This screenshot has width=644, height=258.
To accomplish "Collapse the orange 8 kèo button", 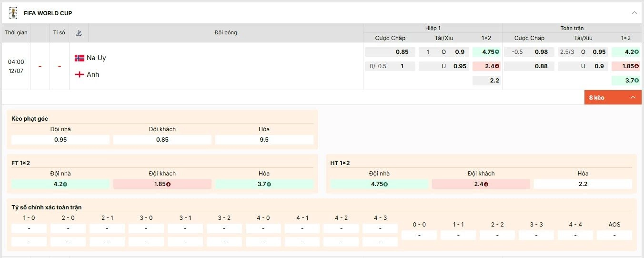I will [613, 97].
